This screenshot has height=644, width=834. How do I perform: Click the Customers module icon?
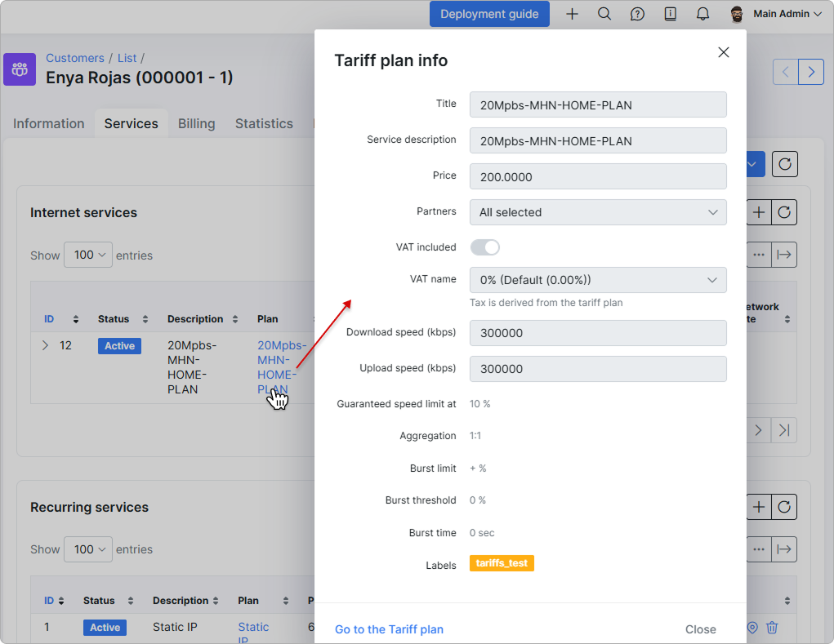click(20, 69)
